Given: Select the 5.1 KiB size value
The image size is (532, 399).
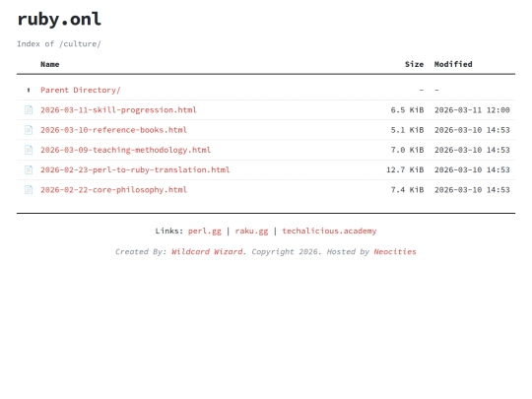Looking at the screenshot, I should pyautogui.click(x=407, y=130).
